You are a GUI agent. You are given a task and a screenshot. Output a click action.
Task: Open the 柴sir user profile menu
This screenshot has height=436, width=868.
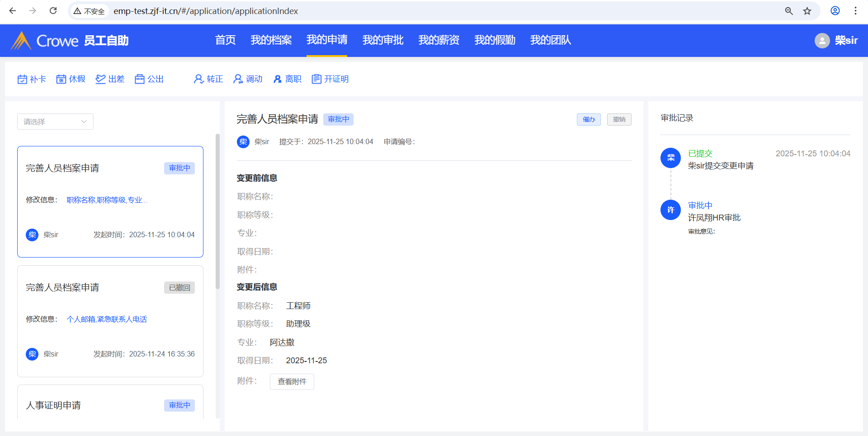coord(836,41)
